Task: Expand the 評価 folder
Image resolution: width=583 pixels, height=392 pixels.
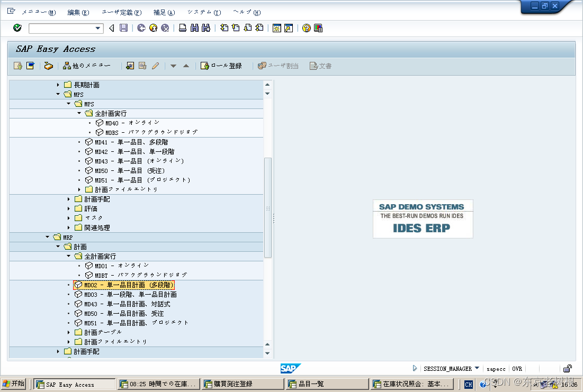Action: [68, 208]
